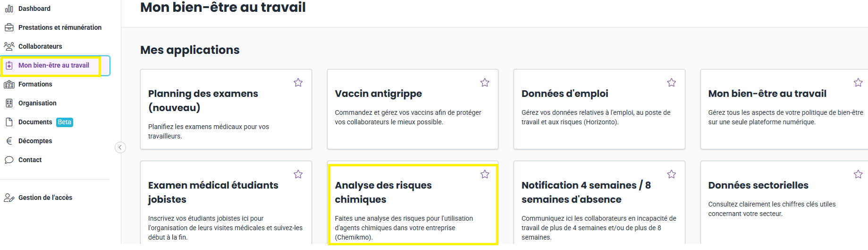Collapse the sidebar with chevron button
868x250 pixels.
click(x=120, y=147)
